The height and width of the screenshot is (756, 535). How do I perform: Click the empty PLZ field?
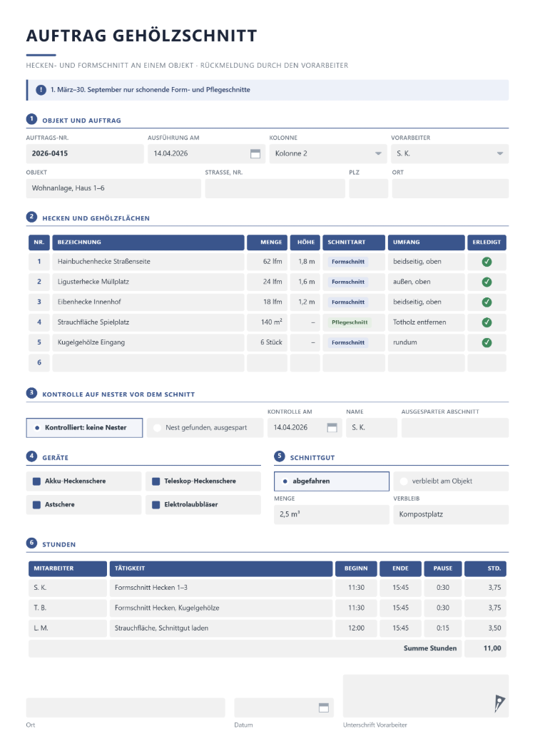coord(369,188)
